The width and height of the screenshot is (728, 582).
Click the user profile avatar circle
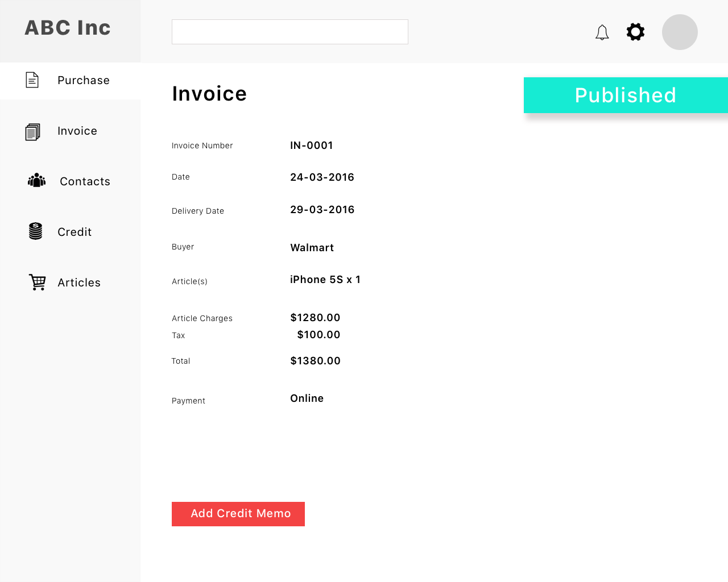click(x=680, y=32)
